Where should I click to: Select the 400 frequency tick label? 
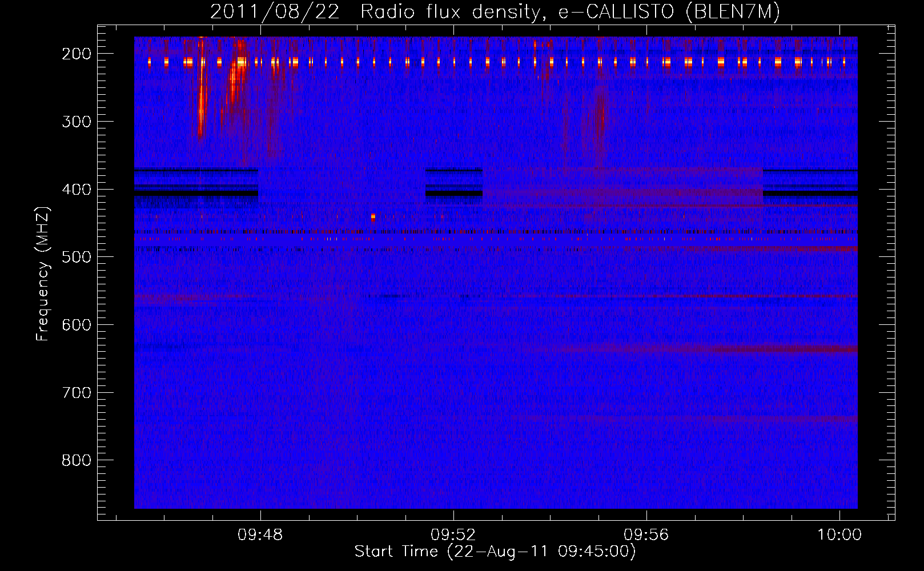coord(77,190)
